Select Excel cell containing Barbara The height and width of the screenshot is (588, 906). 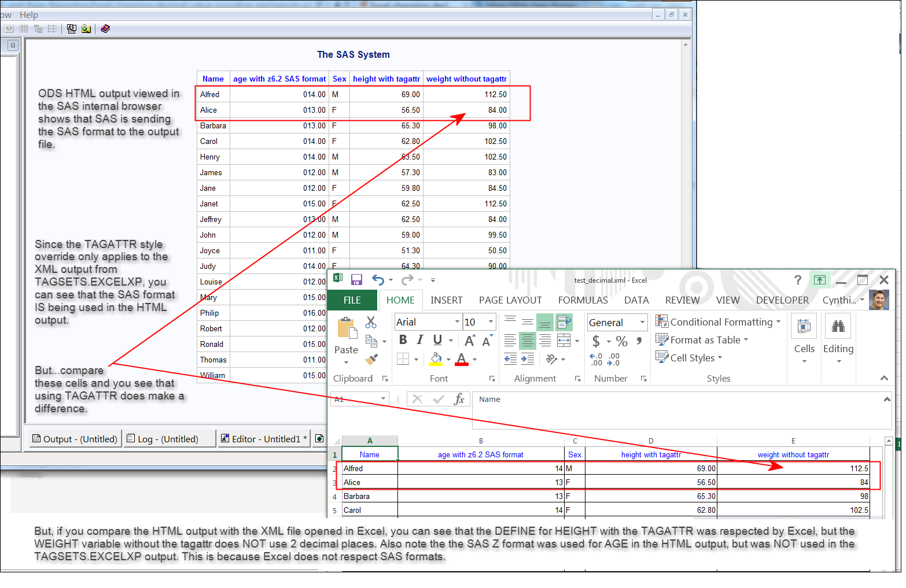point(370,496)
